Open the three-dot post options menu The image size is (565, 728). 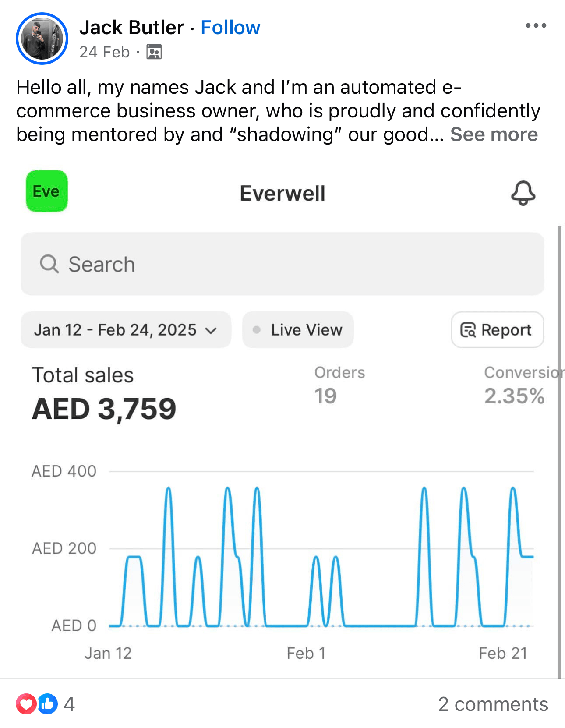tap(536, 25)
